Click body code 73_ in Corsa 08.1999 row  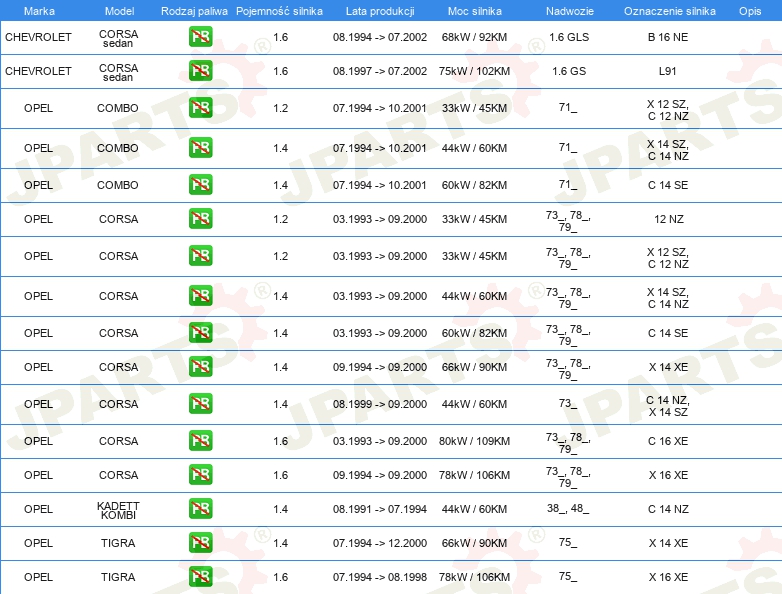tap(568, 403)
